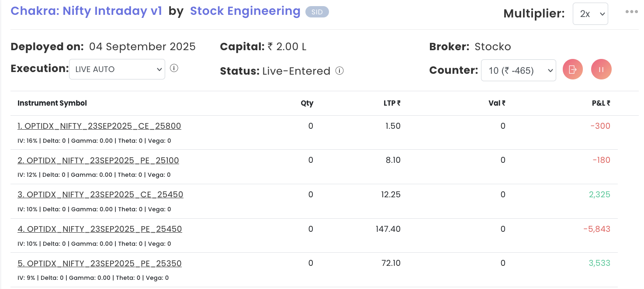Open NIFTY 23SEP2025 CE 25450 instrument
This screenshot has height=289, width=644.
point(100,194)
